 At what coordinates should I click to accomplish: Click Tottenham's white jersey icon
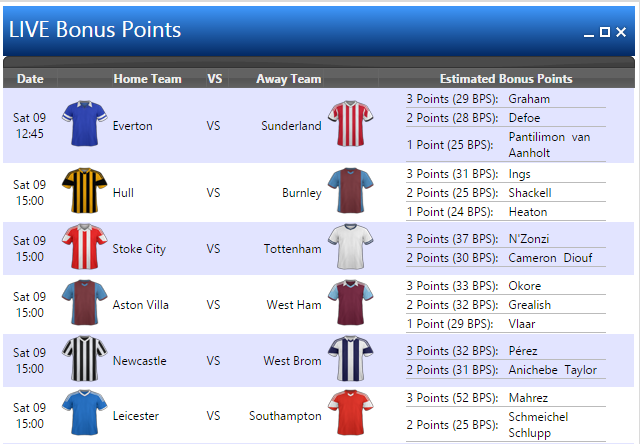point(351,246)
